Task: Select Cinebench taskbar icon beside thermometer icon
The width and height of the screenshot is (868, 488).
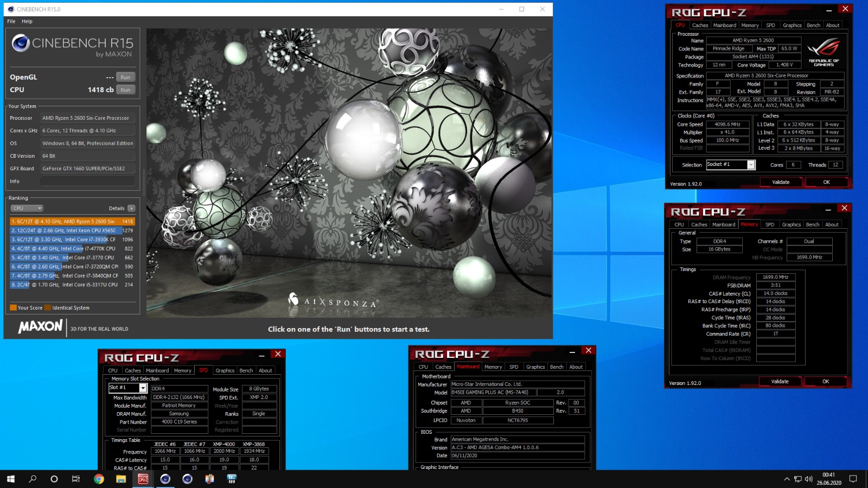Action: click(187, 479)
